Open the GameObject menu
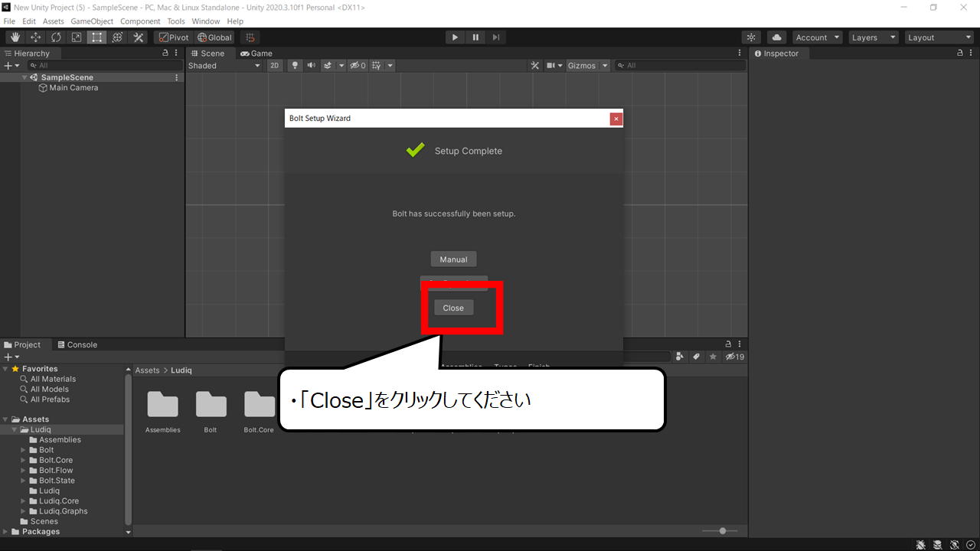Image resolution: width=980 pixels, height=551 pixels. coord(92,21)
